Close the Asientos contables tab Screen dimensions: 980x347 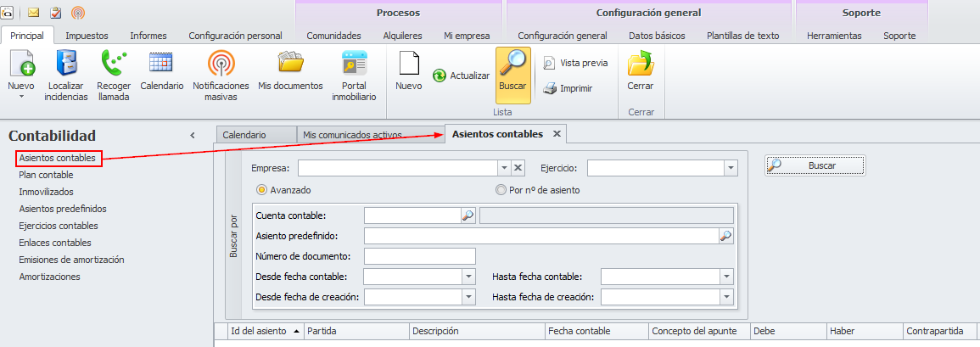557,134
